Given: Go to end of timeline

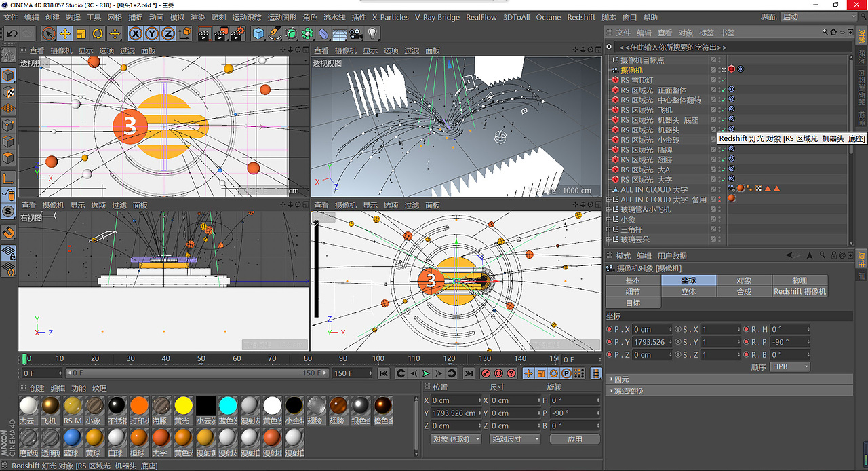Looking at the screenshot, I should tap(468, 373).
